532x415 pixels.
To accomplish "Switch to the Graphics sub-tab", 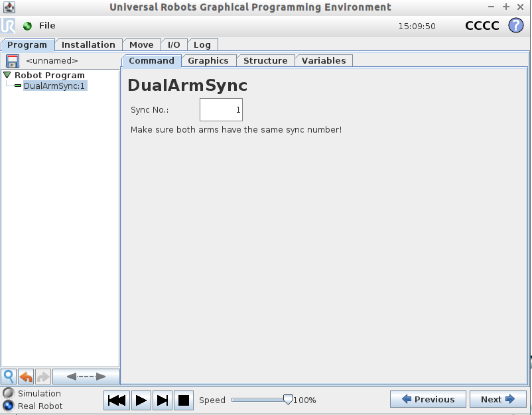I will click(208, 61).
